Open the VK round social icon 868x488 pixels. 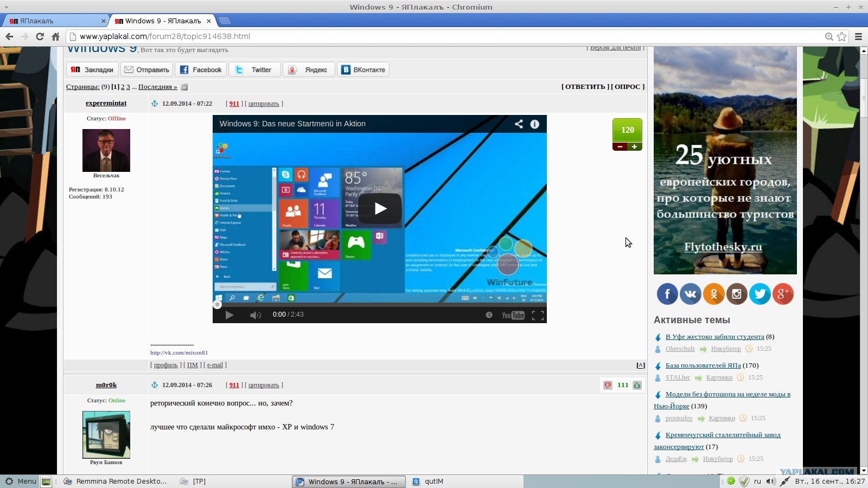coord(691,294)
